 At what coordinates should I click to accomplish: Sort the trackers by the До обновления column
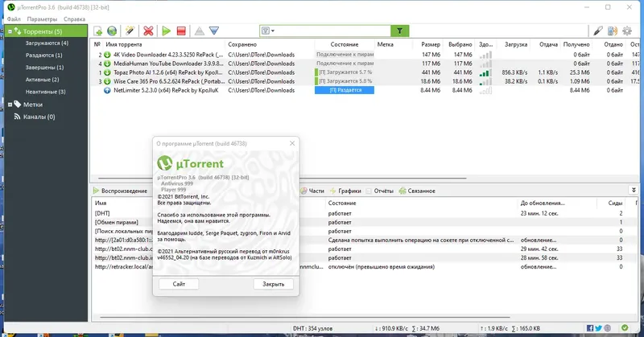pos(542,203)
